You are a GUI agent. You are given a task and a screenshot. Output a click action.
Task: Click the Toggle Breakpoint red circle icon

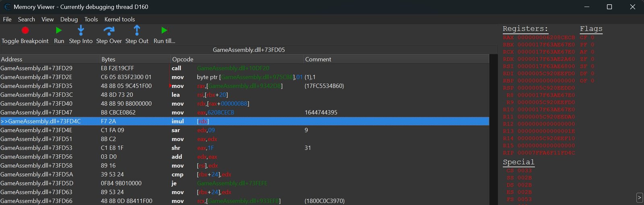click(x=25, y=30)
